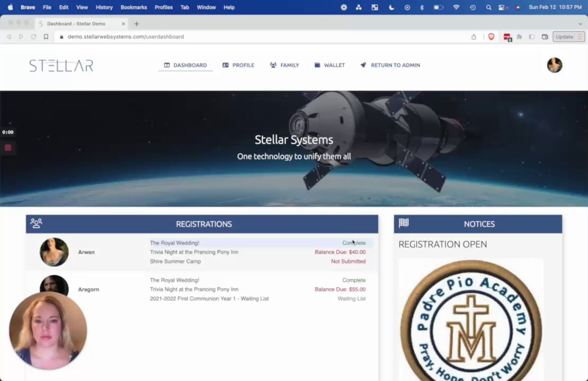Viewport: 588px width, 381px height.
Task: Click the Do Not Disturb moon icon
Action: [x=391, y=7]
